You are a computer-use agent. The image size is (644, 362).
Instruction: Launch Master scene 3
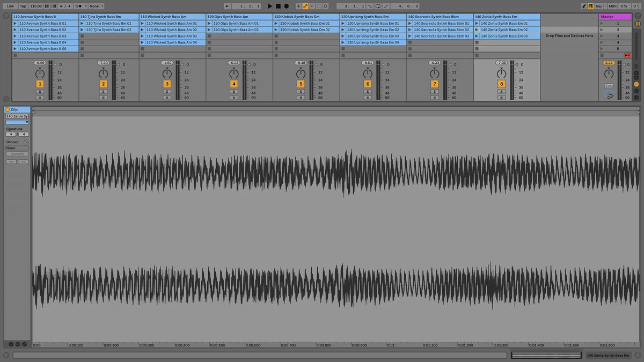point(602,36)
